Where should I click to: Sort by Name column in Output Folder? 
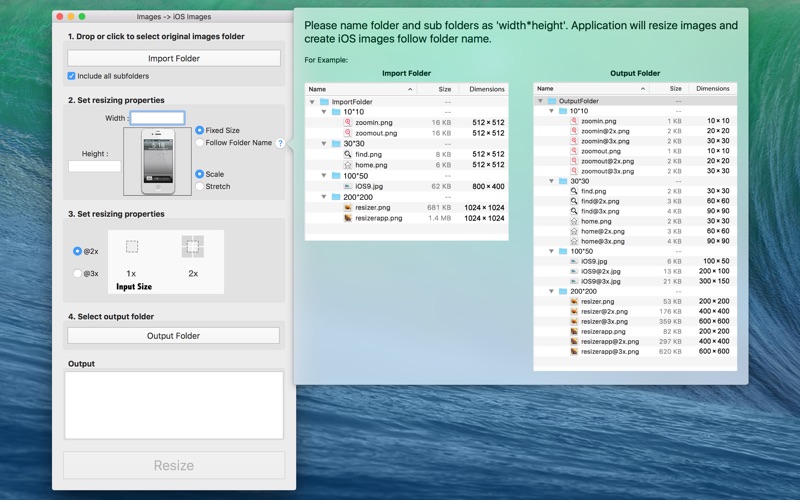point(591,88)
